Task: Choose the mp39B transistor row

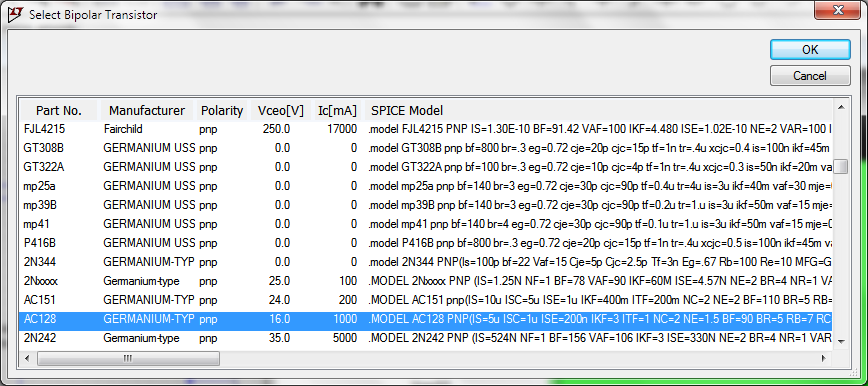Action: point(425,205)
